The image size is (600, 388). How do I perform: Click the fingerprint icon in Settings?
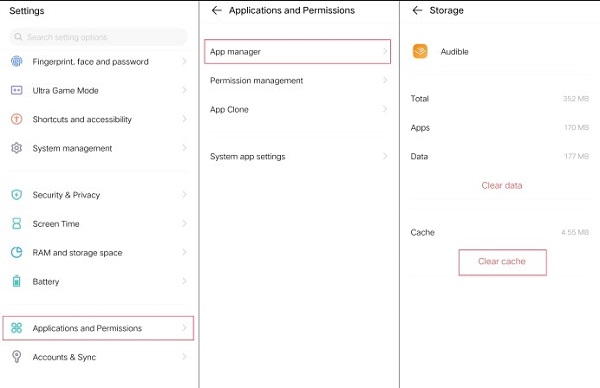tap(16, 61)
